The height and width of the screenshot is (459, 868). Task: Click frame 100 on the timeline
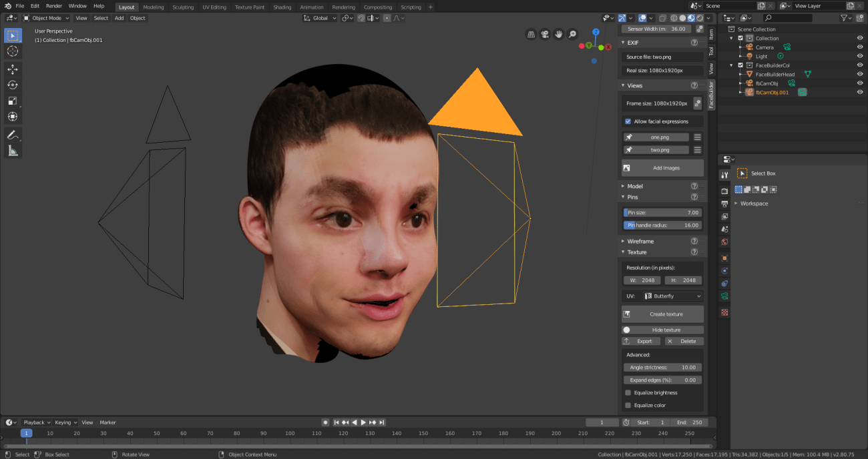click(x=290, y=433)
